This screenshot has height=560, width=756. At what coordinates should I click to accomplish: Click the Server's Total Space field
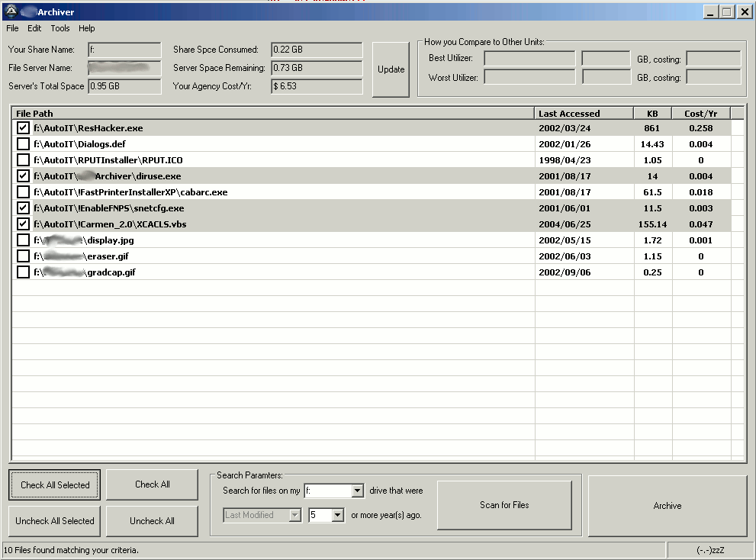124,86
